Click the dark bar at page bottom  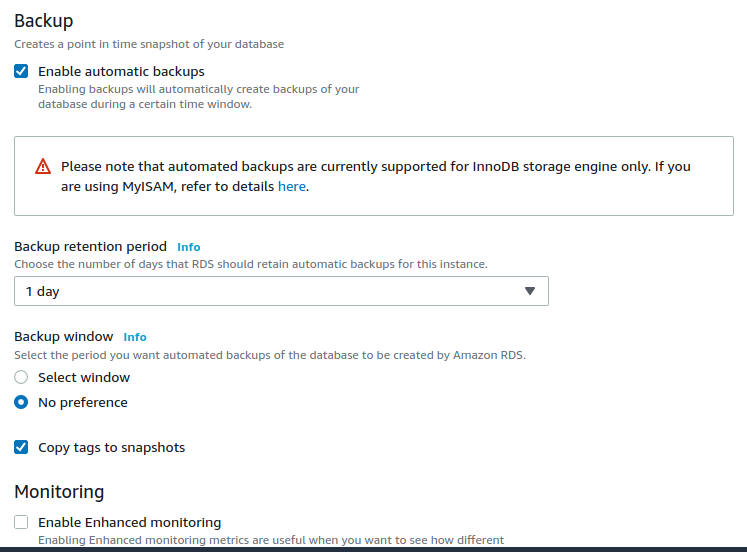(x=374, y=550)
